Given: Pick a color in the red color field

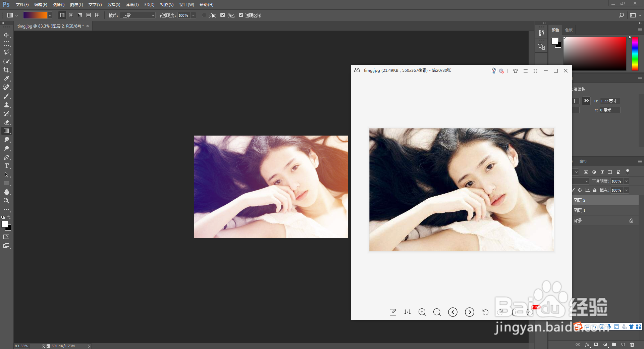Looking at the screenshot, I should point(595,54).
